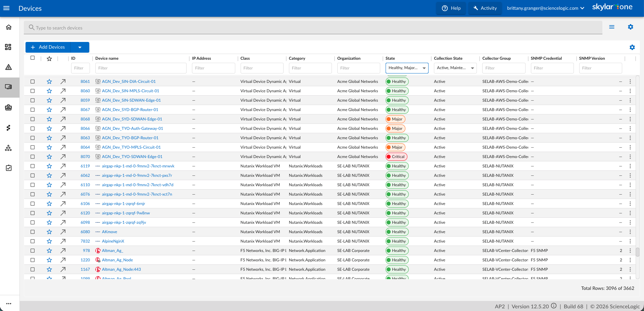Screen dimensions: 644x311
Task: Click the Critical state badge for 8070
Action: [396, 157]
